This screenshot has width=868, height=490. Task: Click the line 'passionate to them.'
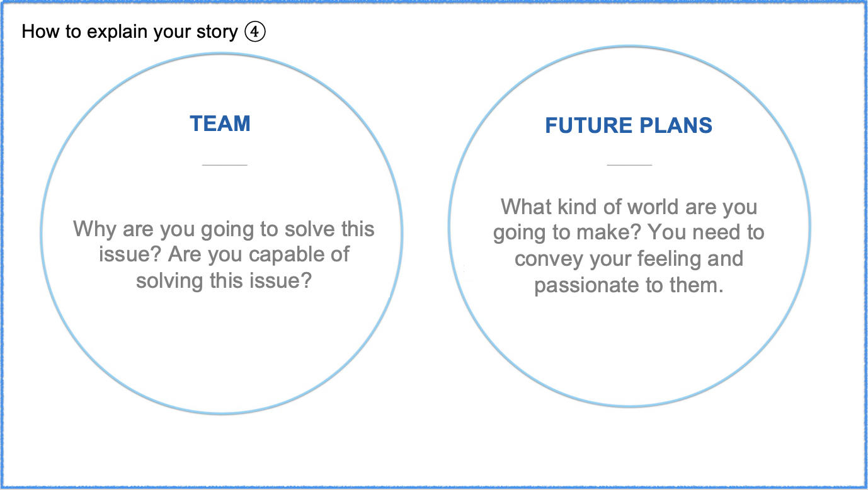(x=629, y=285)
